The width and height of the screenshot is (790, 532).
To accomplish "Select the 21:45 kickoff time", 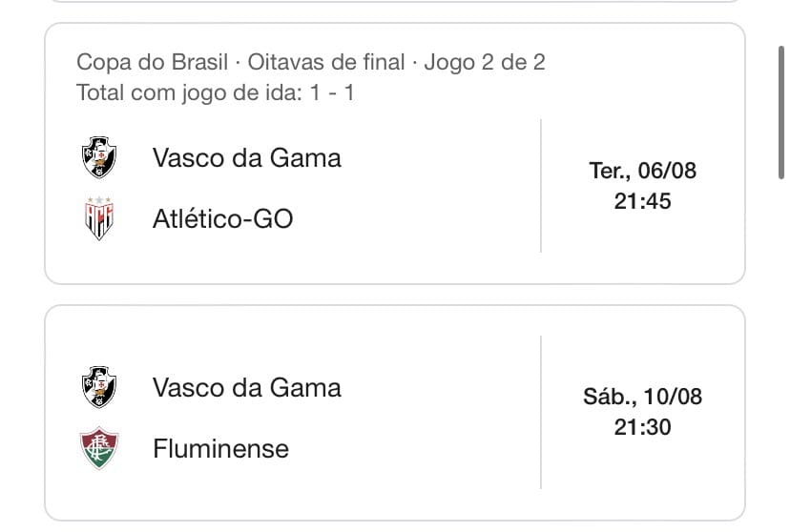I will click(643, 201).
